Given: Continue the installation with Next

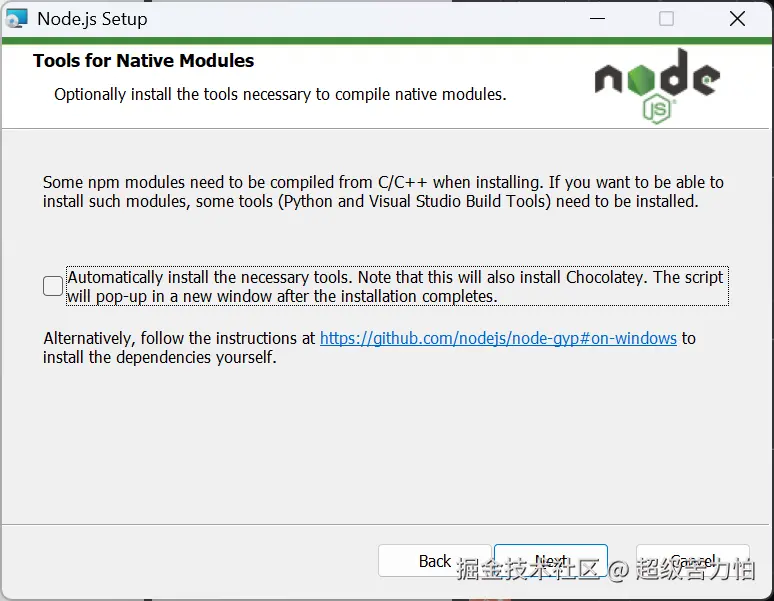Looking at the screenshot, I should [551, 561].
